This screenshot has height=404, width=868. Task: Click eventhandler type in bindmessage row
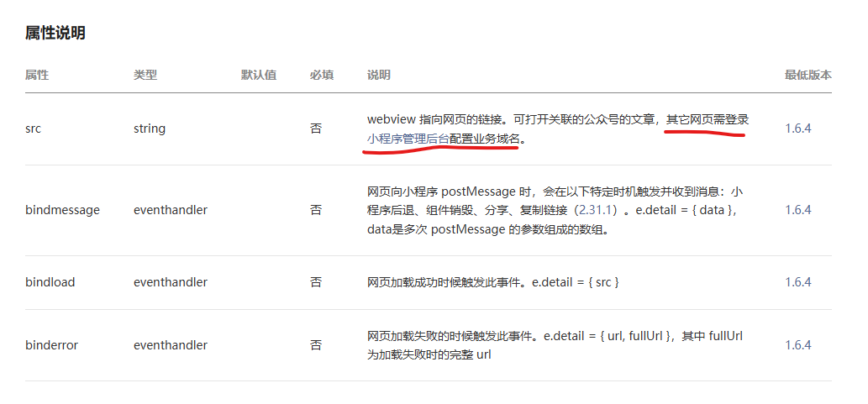point(171,210)
